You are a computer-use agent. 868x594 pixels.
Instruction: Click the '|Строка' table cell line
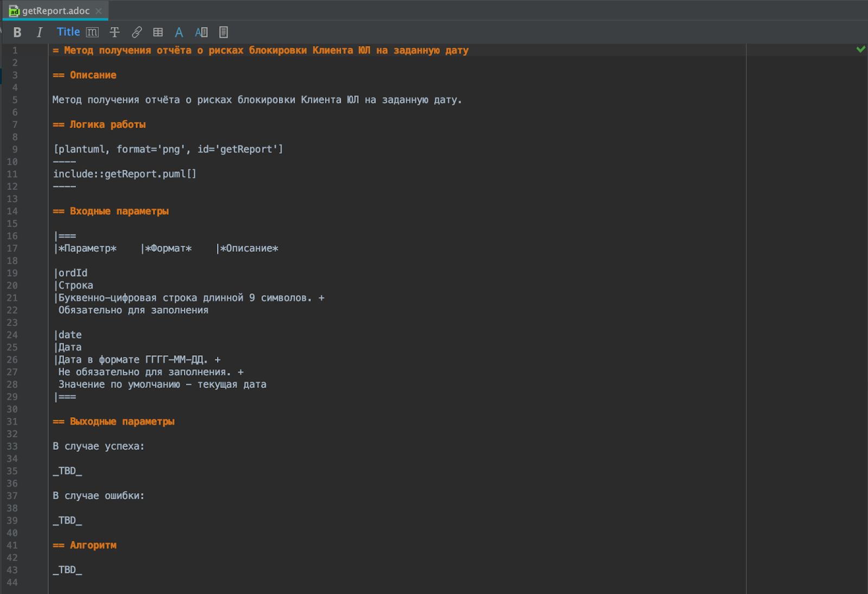point(73,286)
